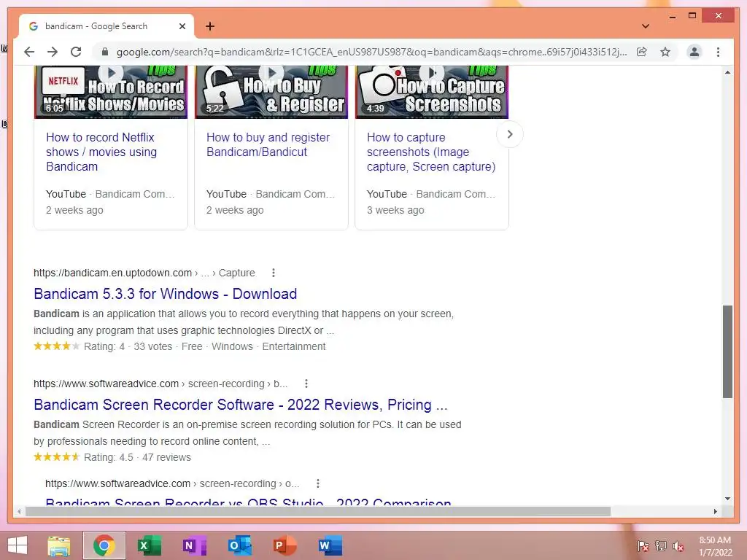Click the URL address bar field

pyautogui.click(x=371, y=52)
